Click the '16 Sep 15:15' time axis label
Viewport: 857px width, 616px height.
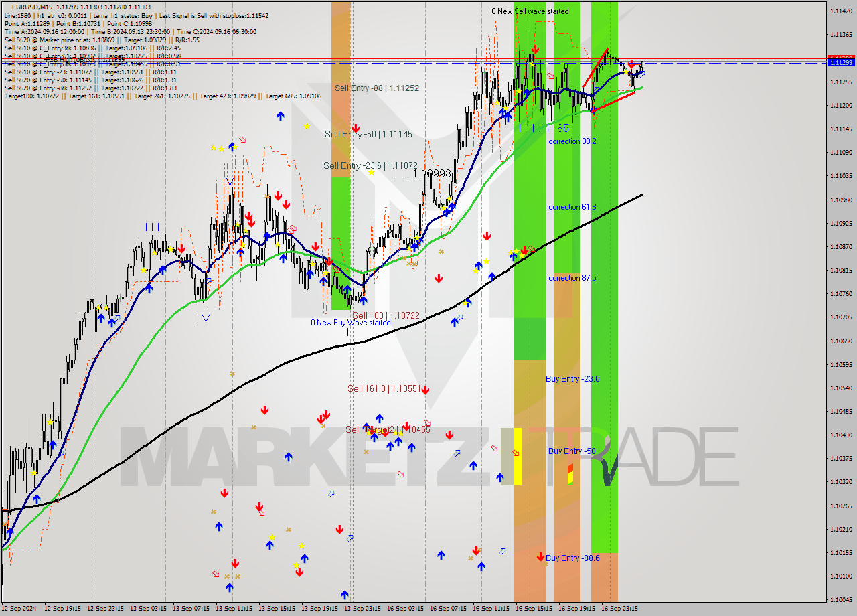pos(534,609)
